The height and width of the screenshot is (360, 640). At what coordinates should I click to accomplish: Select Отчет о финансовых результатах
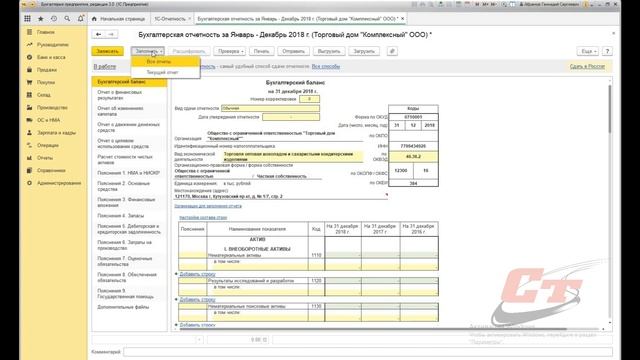click(x=129, y=95)
